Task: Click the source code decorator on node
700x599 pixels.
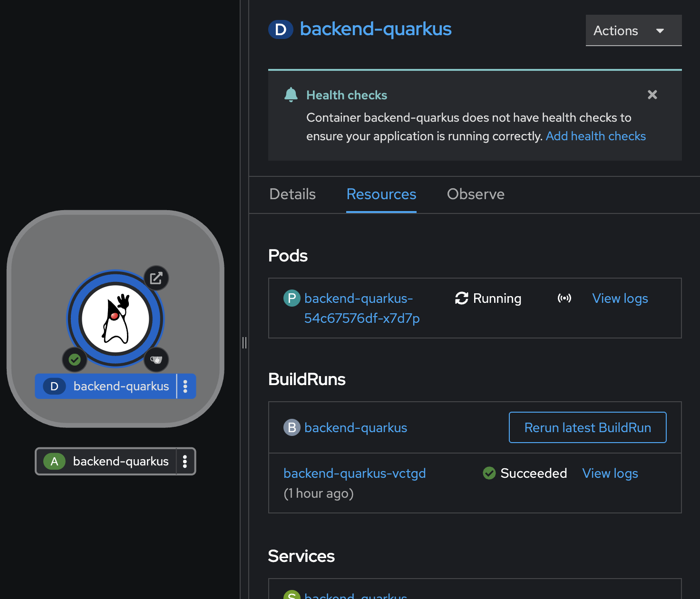Action: click(x=156, y=360)
